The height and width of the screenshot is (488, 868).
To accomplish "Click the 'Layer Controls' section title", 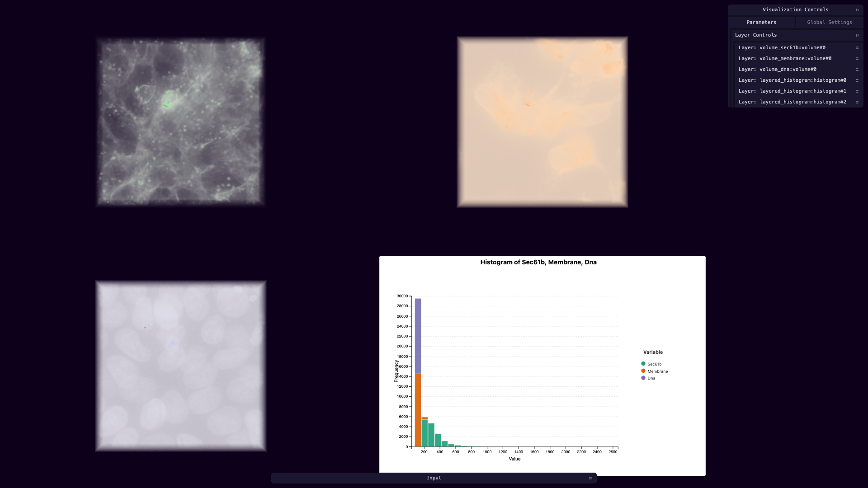I will 756,35.
